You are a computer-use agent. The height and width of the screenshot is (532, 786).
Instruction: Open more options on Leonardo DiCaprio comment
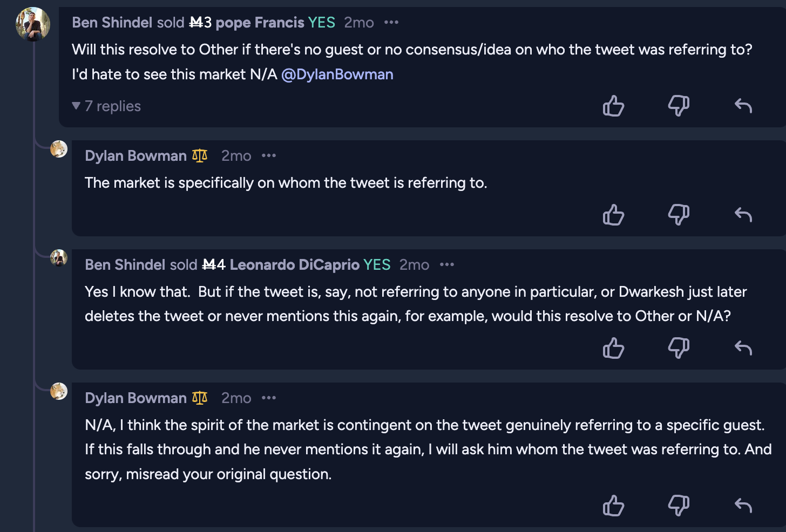pyautogui.click(x=447, y=264)
